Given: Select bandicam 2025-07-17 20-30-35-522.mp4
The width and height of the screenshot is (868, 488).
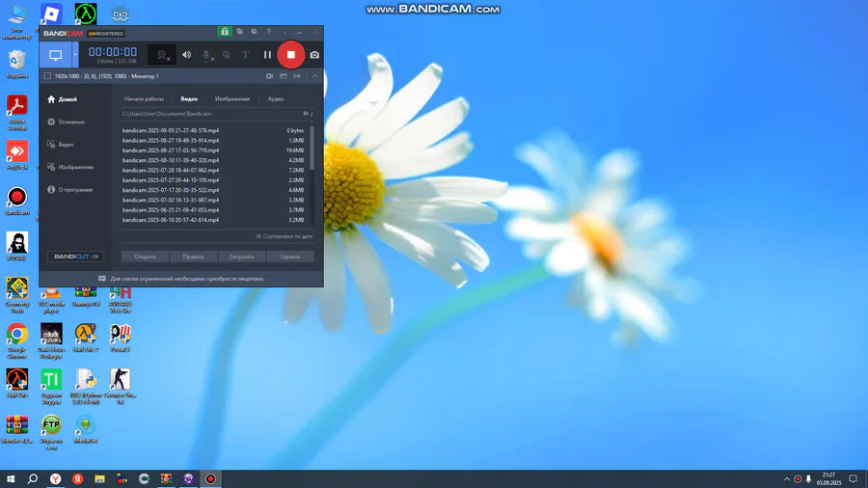Looking at the screenshot, I should [214, 190].
